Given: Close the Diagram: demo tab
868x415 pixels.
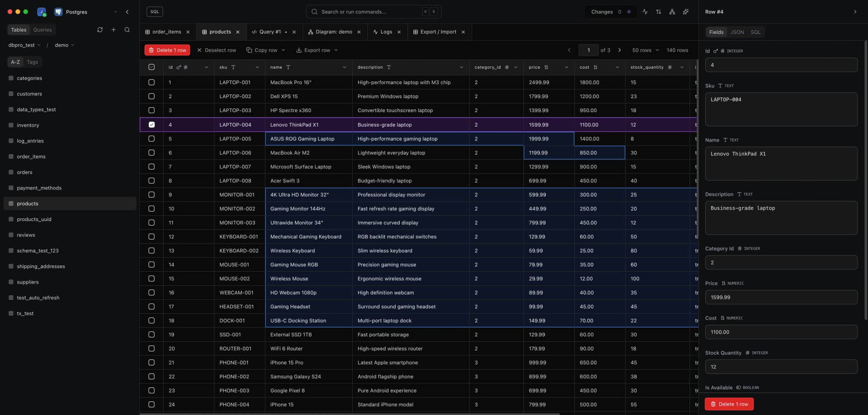Looking at the screenshot, I should point(359,32).
